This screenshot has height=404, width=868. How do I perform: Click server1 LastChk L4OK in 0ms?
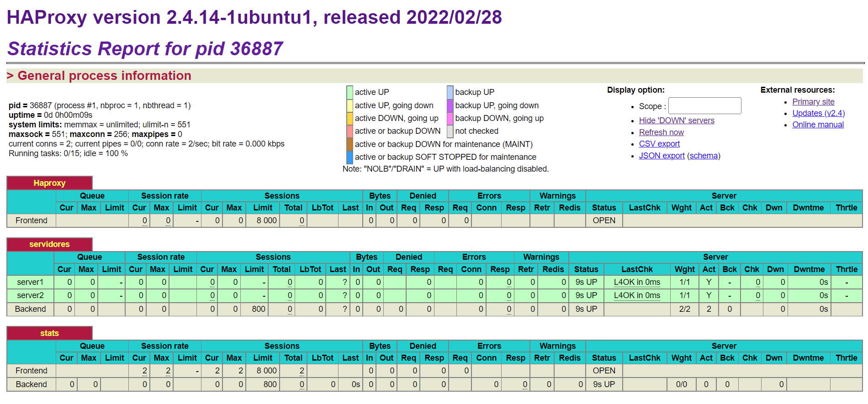[x=637, y=282]
